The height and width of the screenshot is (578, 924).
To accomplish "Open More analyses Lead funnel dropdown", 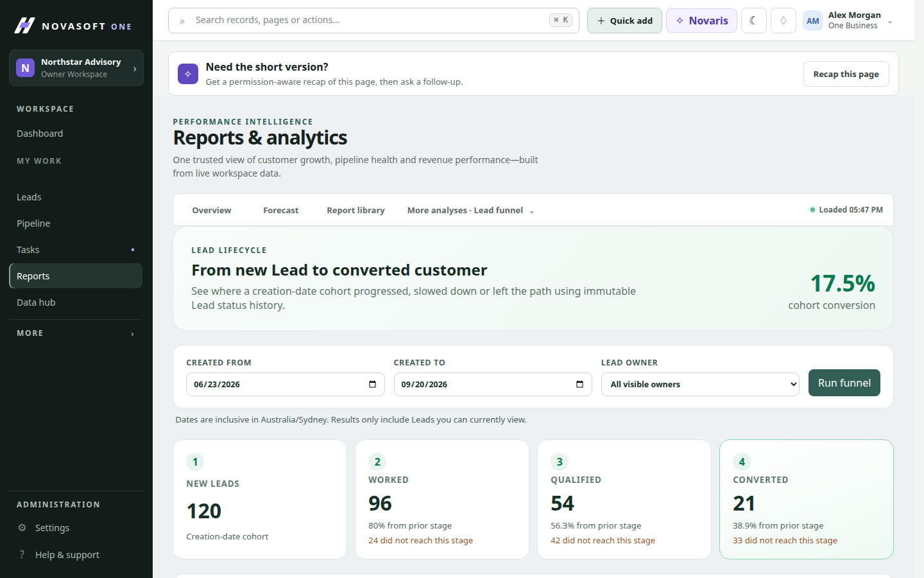I will (470, 211).
